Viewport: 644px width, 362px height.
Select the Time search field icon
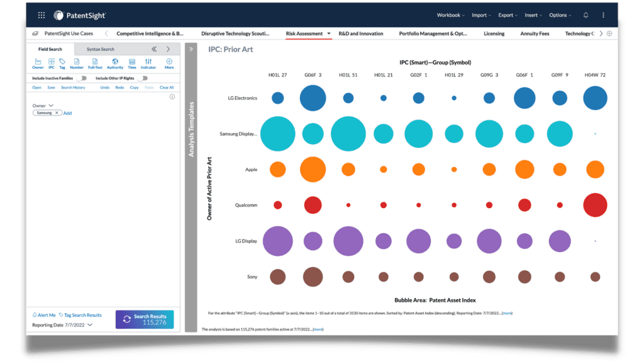click(x=132, y=60)
